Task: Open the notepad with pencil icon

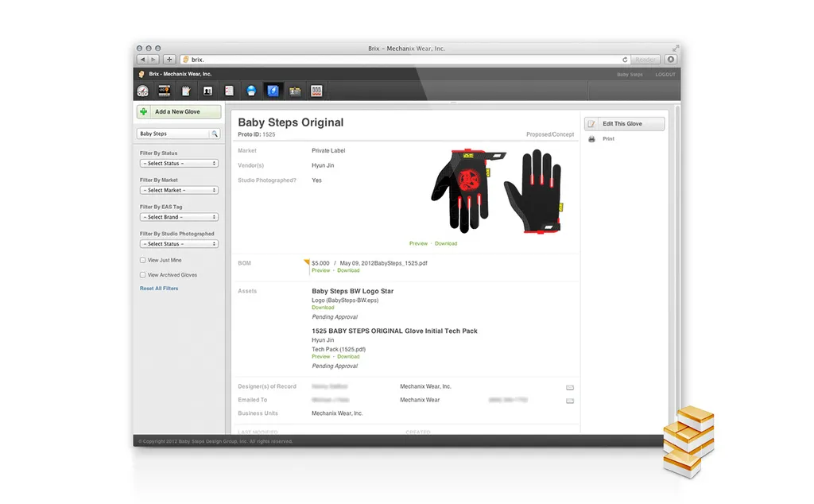Action: 186,91
